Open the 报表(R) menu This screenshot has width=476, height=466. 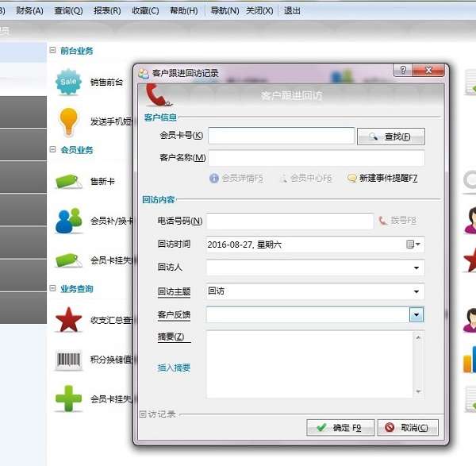tap(107, 11)
